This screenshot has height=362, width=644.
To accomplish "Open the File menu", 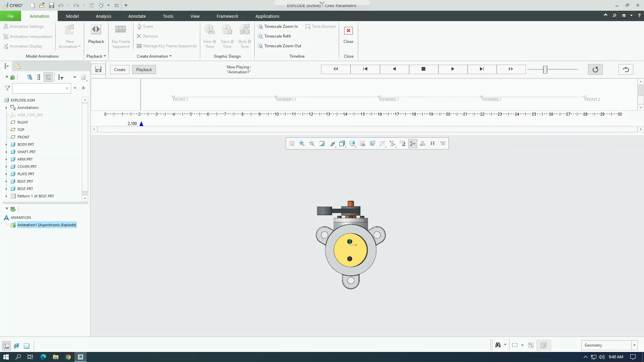I will (x=10, y=16).
